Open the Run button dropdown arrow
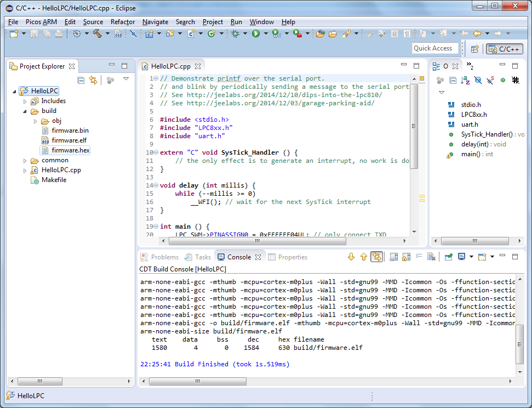This screenshot has height=408, width=532. [x=266, y=33]
